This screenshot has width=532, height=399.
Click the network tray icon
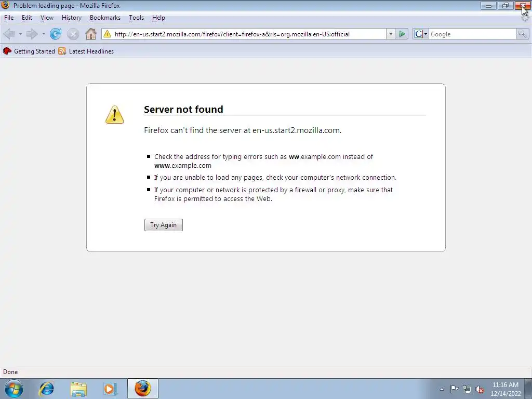pyautogui.click(x=467, y=389)
